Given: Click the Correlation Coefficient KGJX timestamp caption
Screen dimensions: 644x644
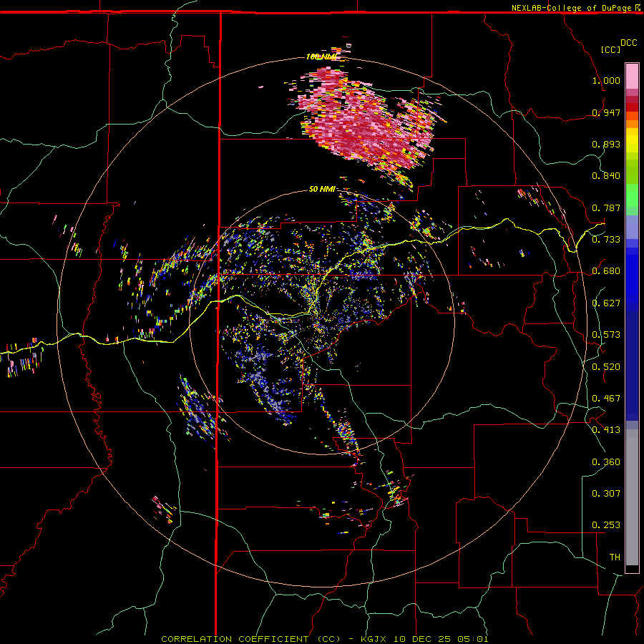Looking at the screenshot, I should tap(325, 639).
